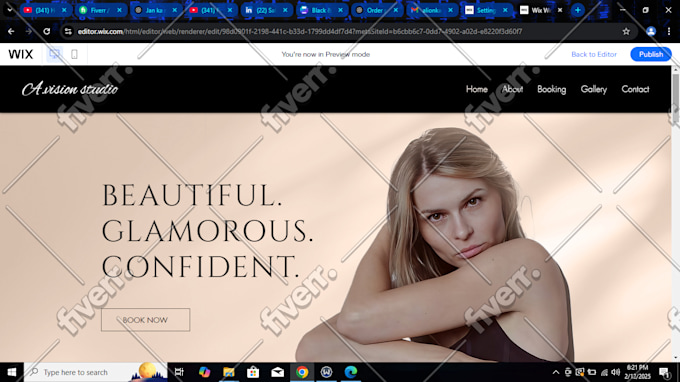Open Microsoft Store from taskbar
The image size is (680, 382).
pyautogui.click(x=253, y=372)
